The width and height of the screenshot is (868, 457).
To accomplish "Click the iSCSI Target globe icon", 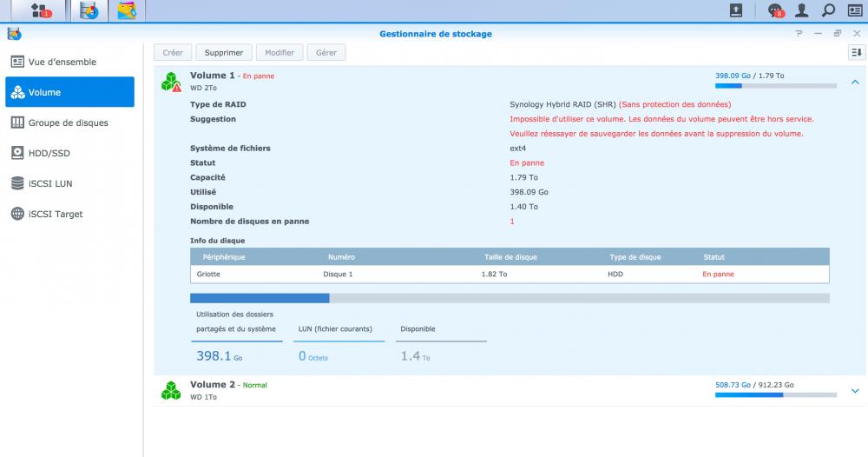I will pos(17,214).
